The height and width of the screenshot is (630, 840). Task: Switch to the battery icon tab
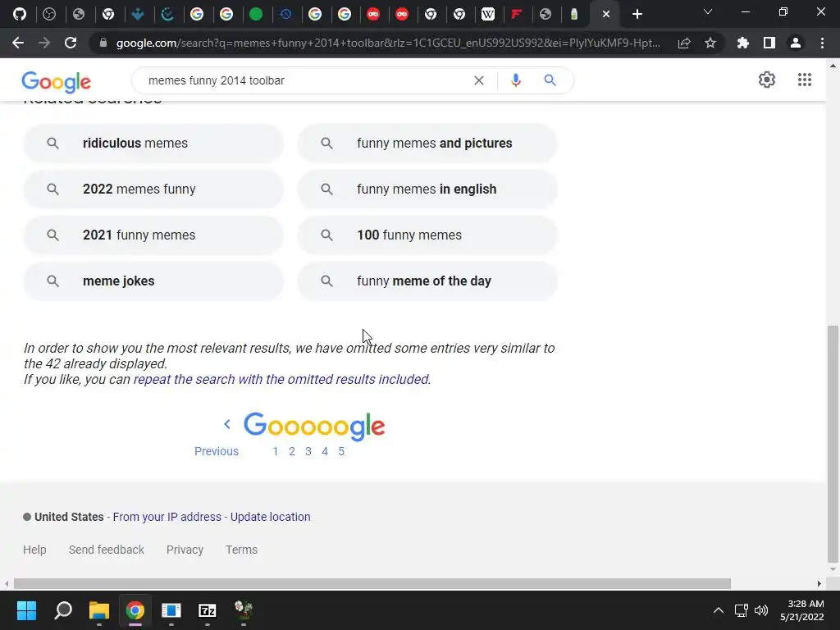[x=574, y=14]
